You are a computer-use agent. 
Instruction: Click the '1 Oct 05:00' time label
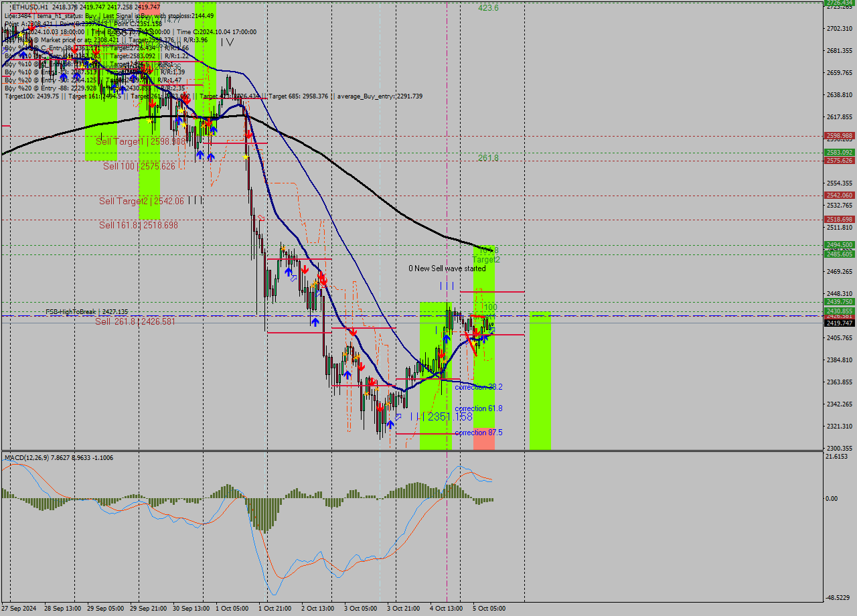coord(232,609)
